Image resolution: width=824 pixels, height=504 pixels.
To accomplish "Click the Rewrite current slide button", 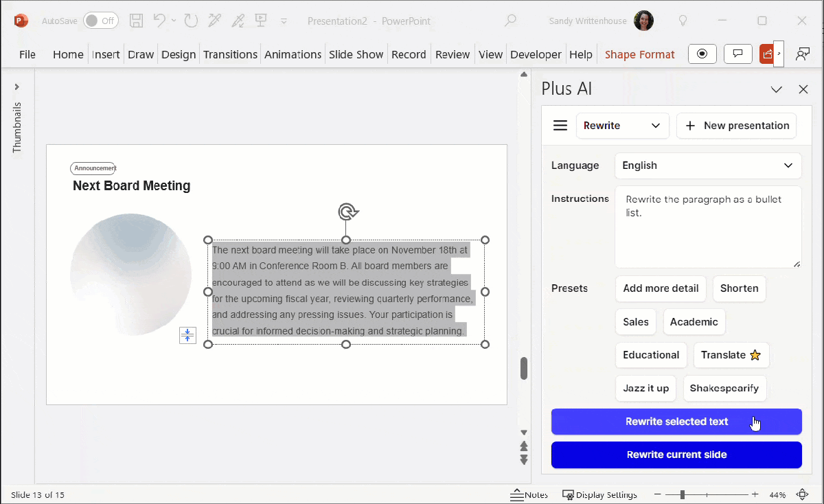I will [676, 455].
